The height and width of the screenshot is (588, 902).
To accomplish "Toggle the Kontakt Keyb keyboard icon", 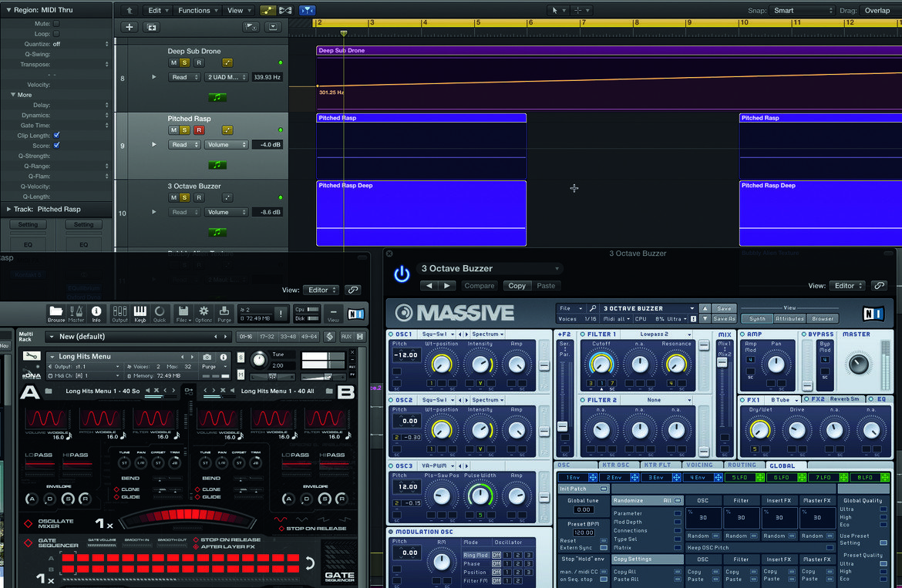I will click(140, 314).
